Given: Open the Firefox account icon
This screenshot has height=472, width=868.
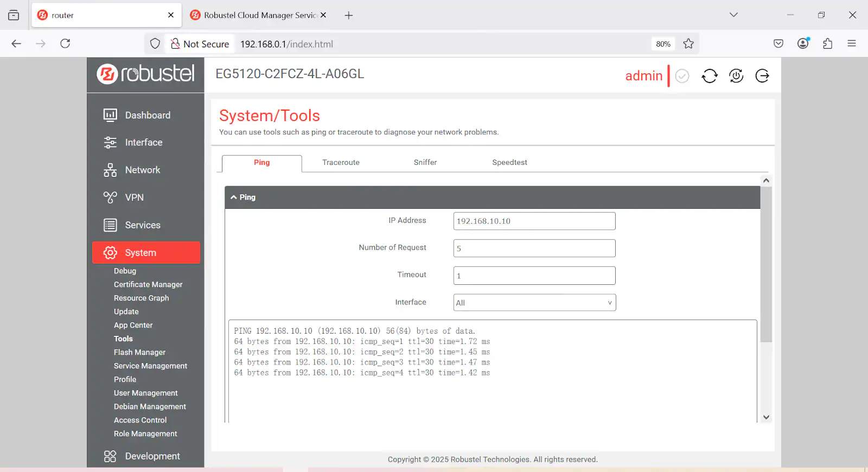Looking at the screenshot, I should click(x=803, y=43).
